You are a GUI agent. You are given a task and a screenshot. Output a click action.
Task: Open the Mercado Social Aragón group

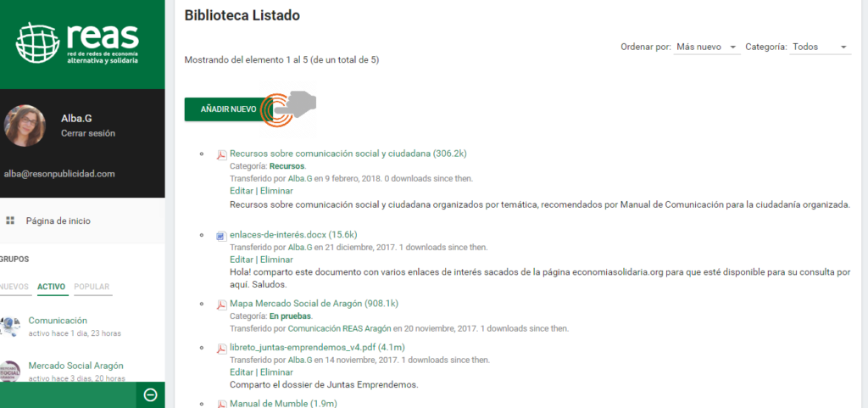(70, 365)
